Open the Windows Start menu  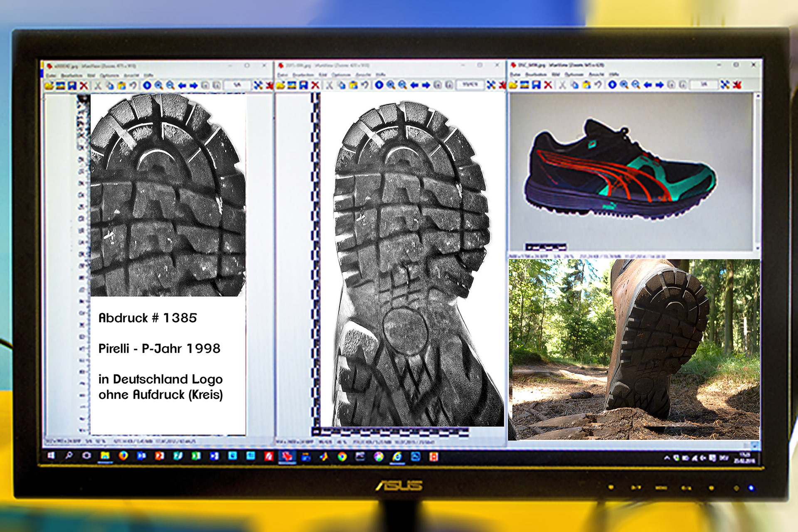point(51,456)
